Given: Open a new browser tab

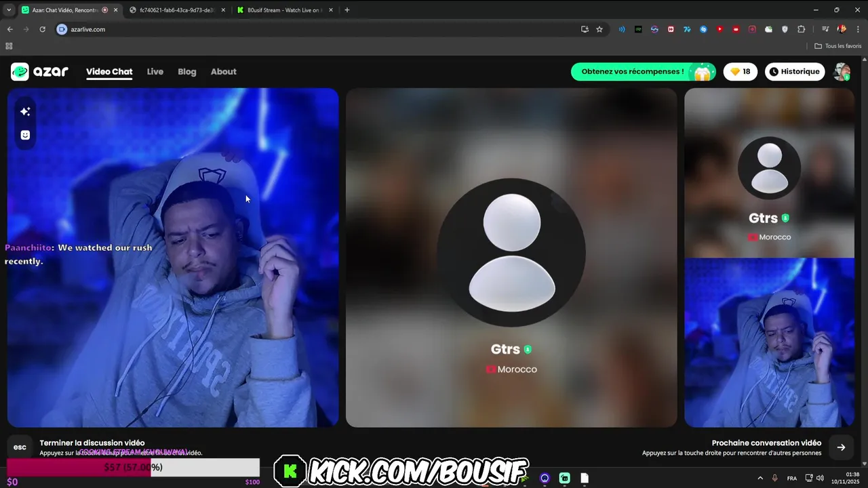Looking at the screenshot, I should (x=347, y=10).
